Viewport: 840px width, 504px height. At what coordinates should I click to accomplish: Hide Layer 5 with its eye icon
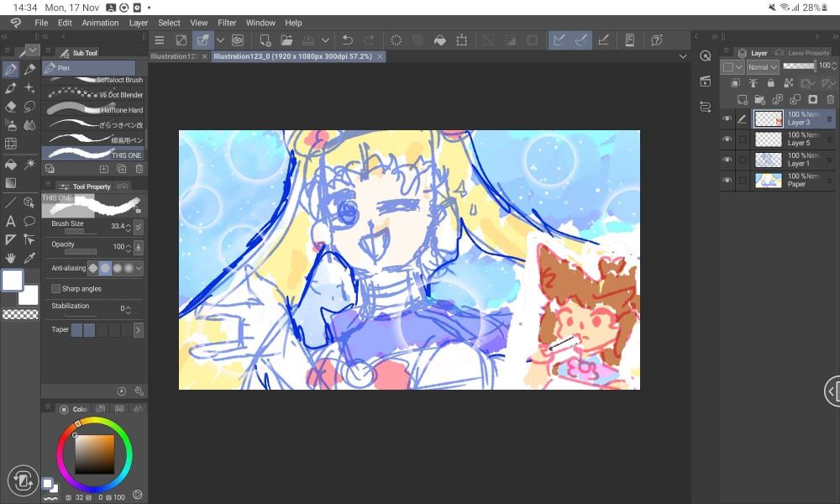tap(727, 139)
